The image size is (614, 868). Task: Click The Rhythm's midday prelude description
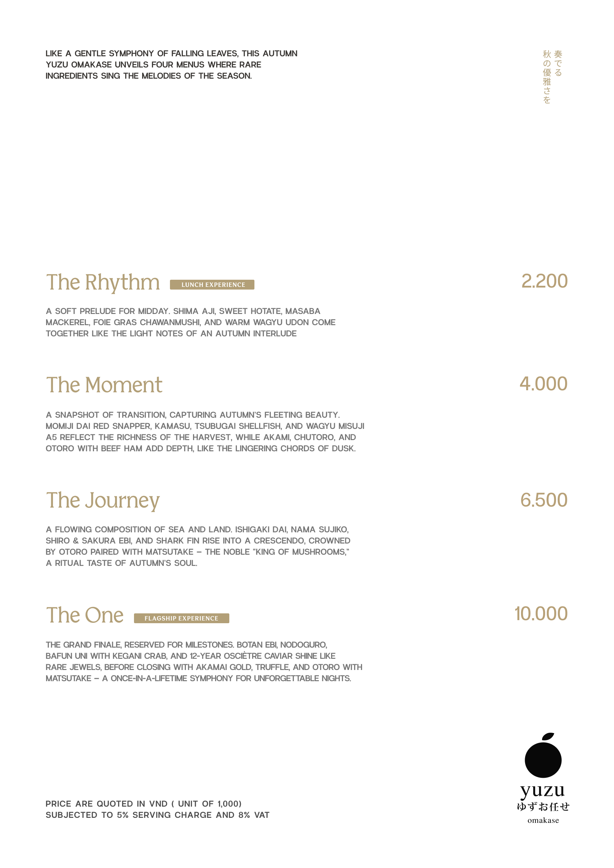(x=190, y=322)
